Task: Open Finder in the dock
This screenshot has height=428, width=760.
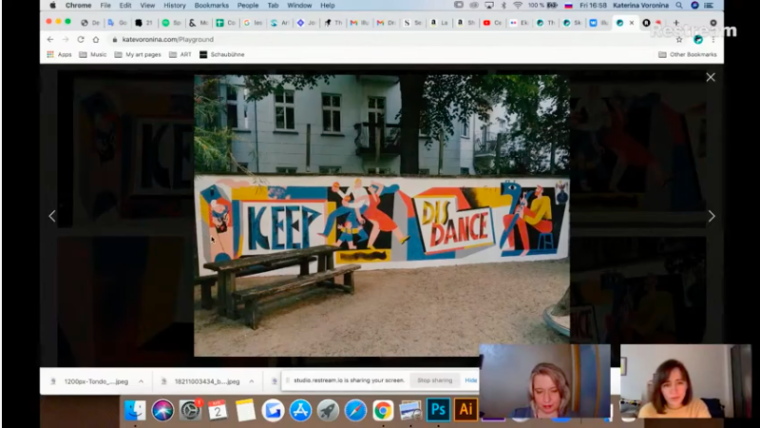Action: (135, 410)
